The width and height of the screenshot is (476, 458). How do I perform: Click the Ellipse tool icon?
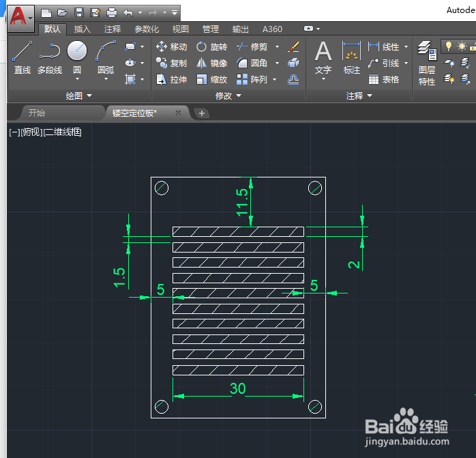point(130,63)
